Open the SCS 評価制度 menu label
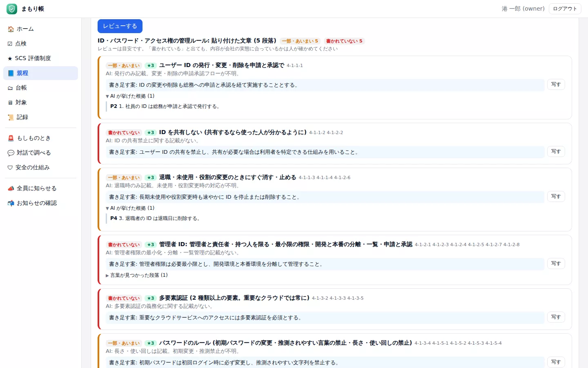Image resolution: width=588 pixels, height=368 pixels. click(x=33, y=58)
